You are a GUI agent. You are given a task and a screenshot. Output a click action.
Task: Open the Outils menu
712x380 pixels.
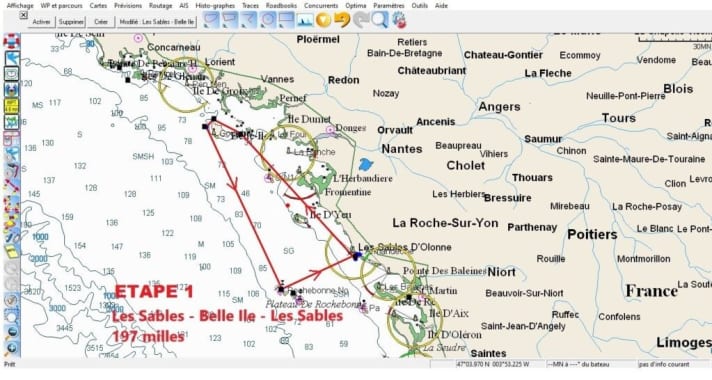[x=420, y=5]
